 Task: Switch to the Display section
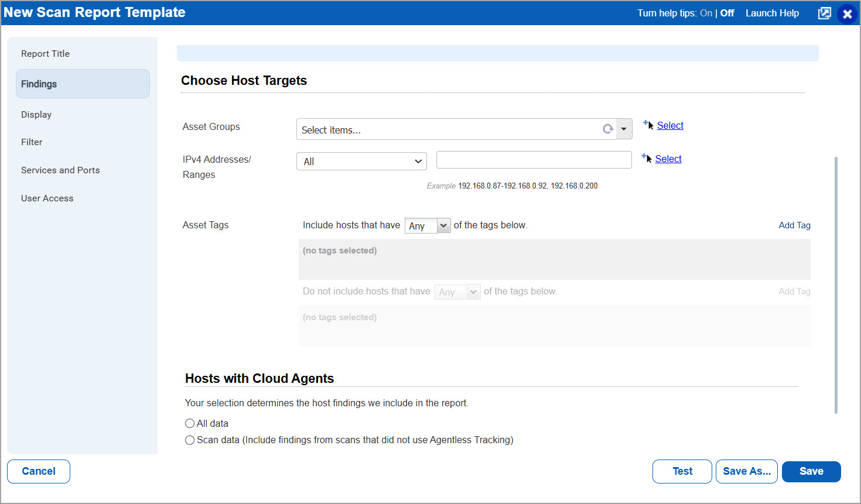36,114
